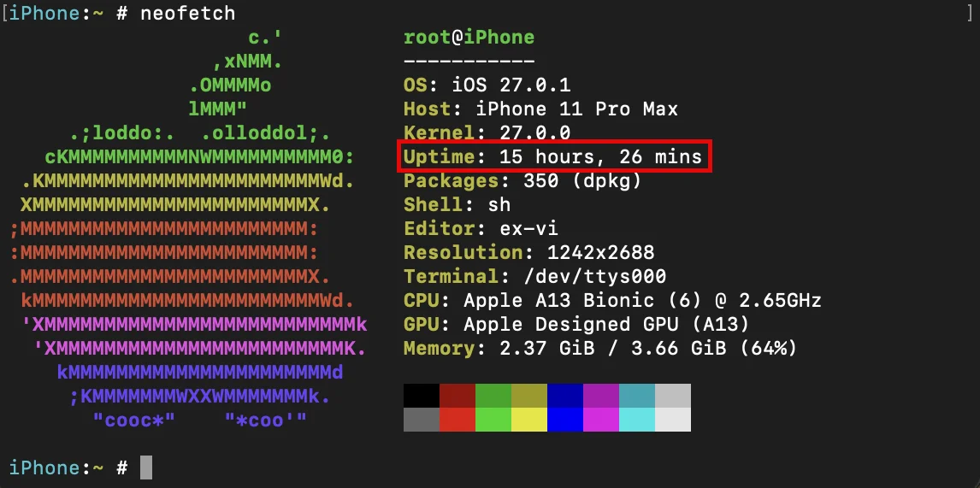This screenshot has width=980, height=488.
Task: Click the bottom iPhone:~ # prompt text
Action: click(x=68, y=467)
